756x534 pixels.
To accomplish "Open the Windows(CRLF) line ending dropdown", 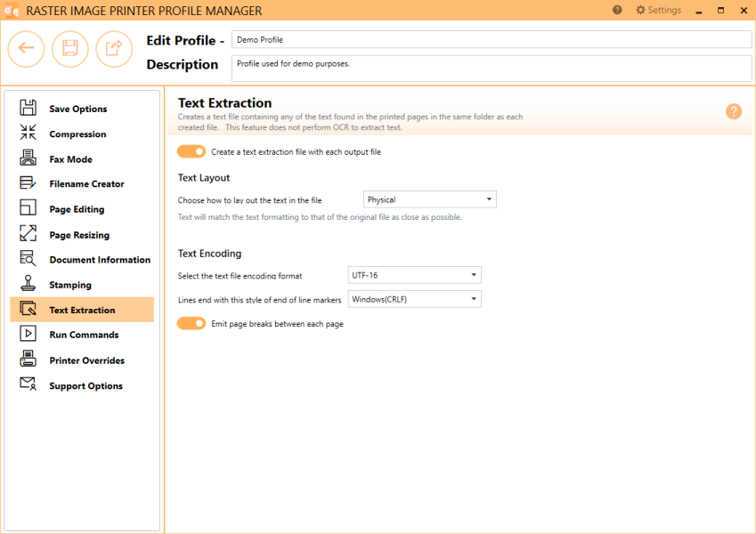I will 414,299.
